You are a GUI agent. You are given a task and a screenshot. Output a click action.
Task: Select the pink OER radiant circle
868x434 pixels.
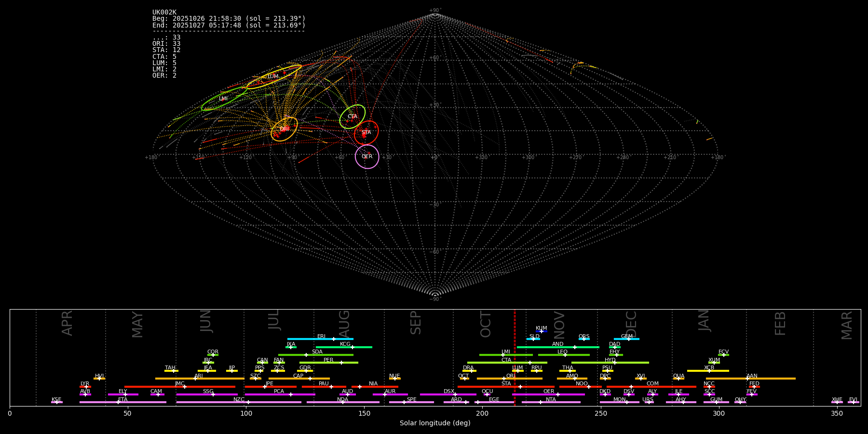(x=367, y=157)
